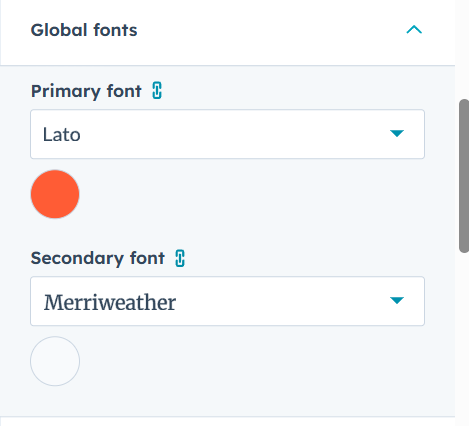Viewport: 469px width, 426px height.
Task: Pick the white secondary font color swatch
Action: pyautogui.click(x=55, y=361)
